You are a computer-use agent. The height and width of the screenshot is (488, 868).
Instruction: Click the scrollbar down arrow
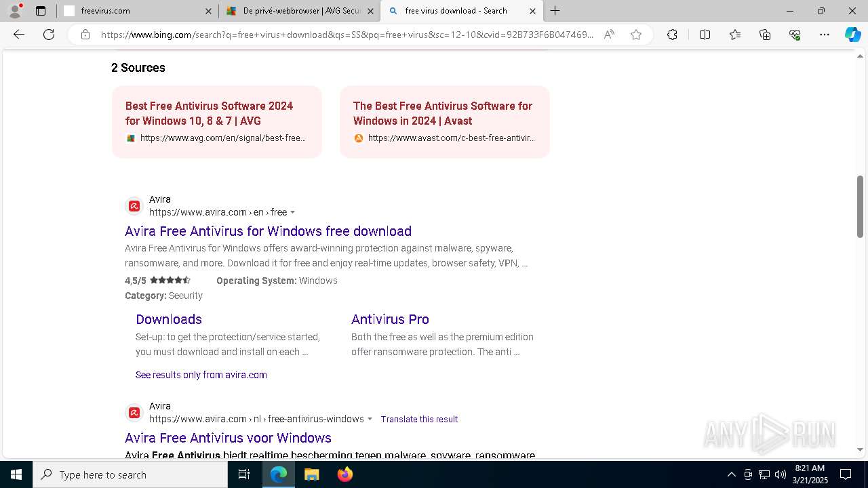point(860,449)
